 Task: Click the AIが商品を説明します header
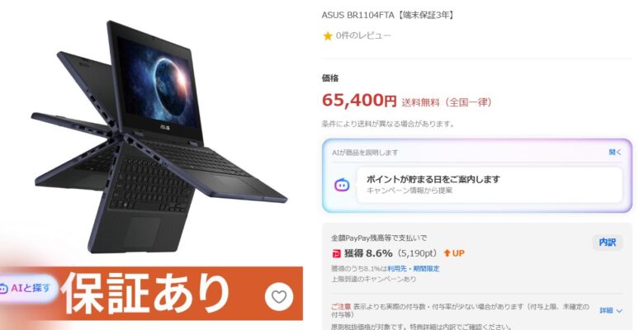[365, 153]
